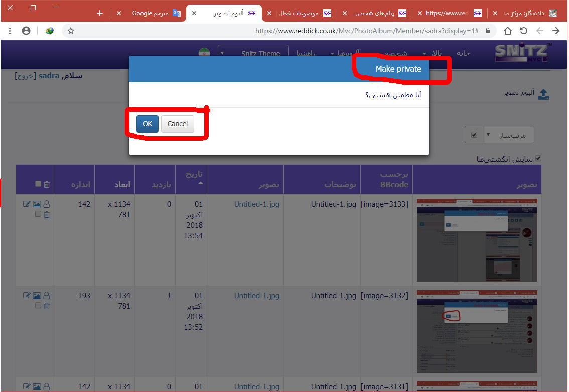Toggle the show thumbnails checkbox
This screenshot has height=392, width=569.
click(x=538, y=159)
